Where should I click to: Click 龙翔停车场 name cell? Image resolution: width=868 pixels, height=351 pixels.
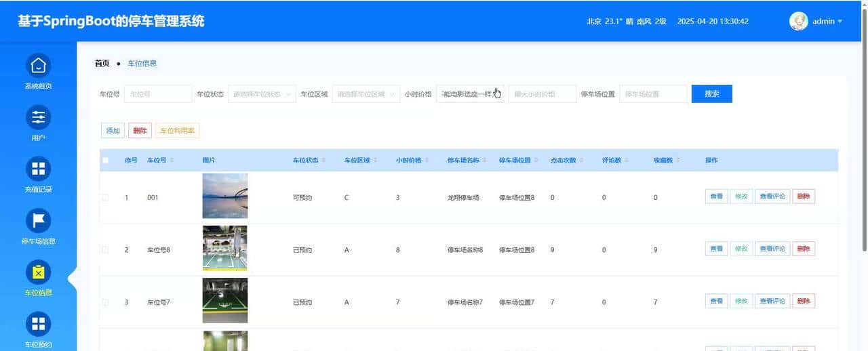(463, 198)
